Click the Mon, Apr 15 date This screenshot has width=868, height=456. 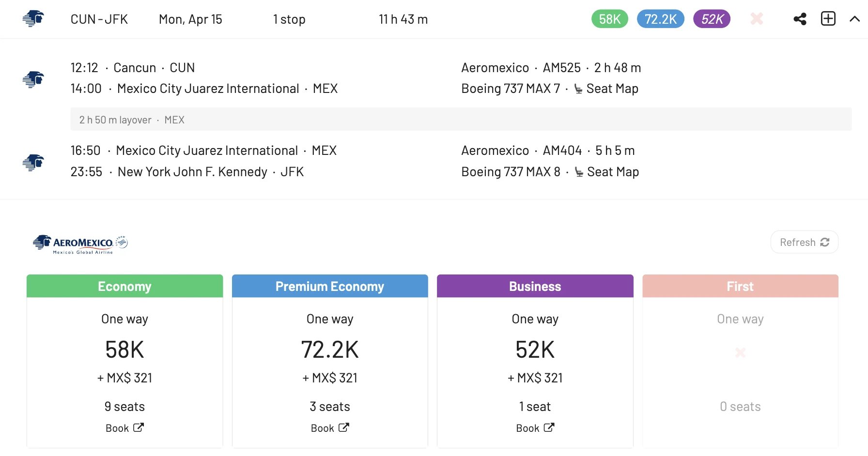coord(190,19)
